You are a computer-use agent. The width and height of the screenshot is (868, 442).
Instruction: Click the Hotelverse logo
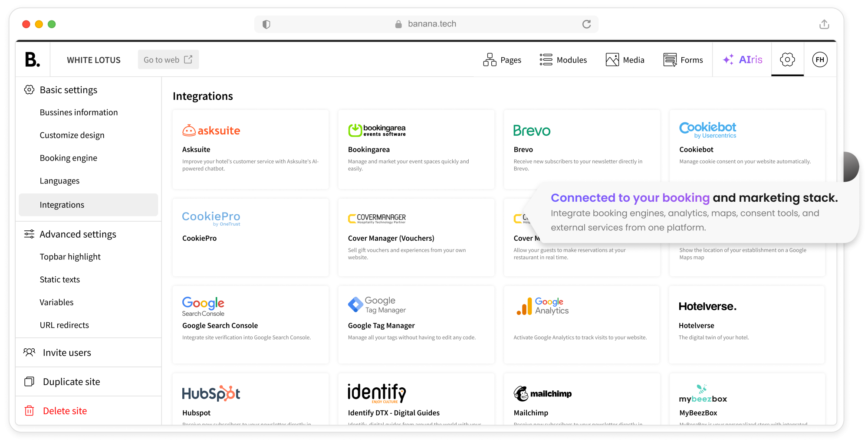[707, 307]
